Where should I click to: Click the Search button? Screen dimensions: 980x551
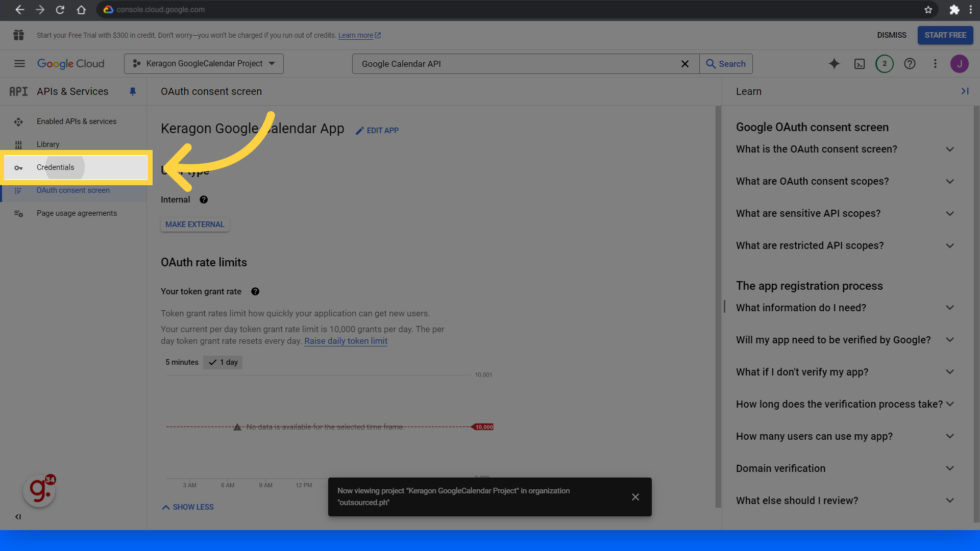click(x=726, y=64)
